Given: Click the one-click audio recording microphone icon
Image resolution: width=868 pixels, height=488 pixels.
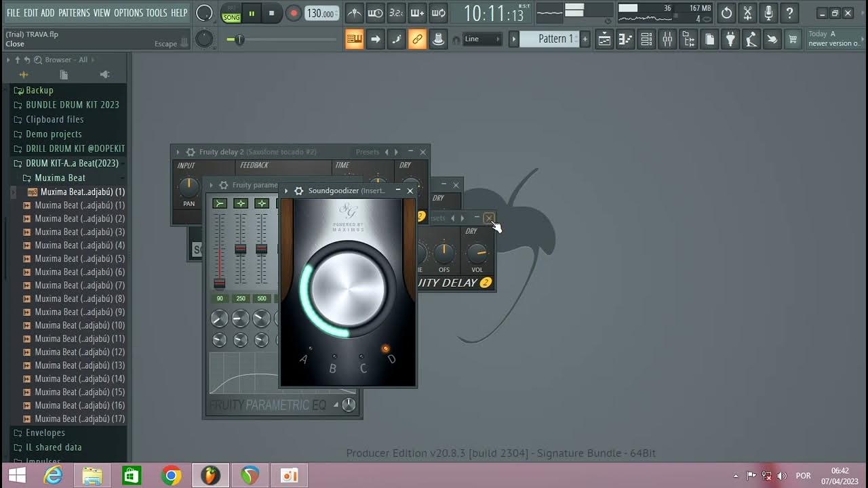Looking at the screenshot, I should (x=768, y=13).
